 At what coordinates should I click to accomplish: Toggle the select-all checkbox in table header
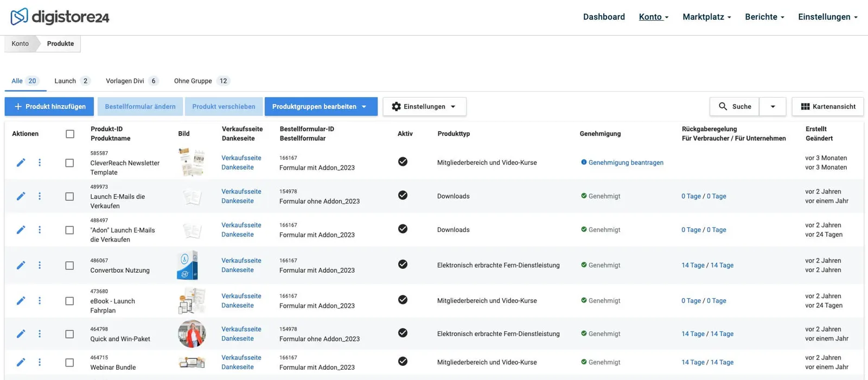[70, 134]
